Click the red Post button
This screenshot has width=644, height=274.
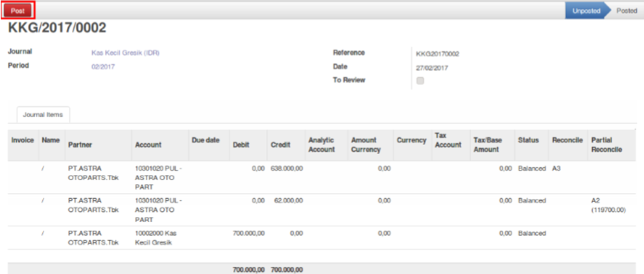(x=18, y=10)
